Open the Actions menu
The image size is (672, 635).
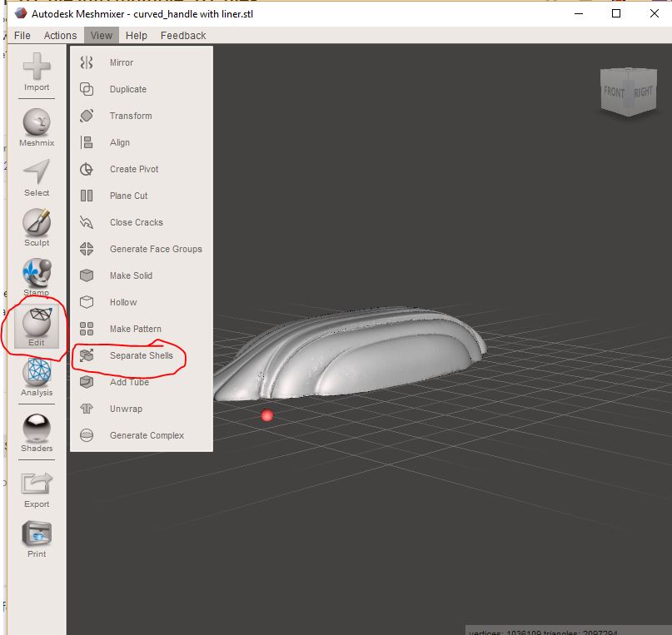click(x=60, y=36)
